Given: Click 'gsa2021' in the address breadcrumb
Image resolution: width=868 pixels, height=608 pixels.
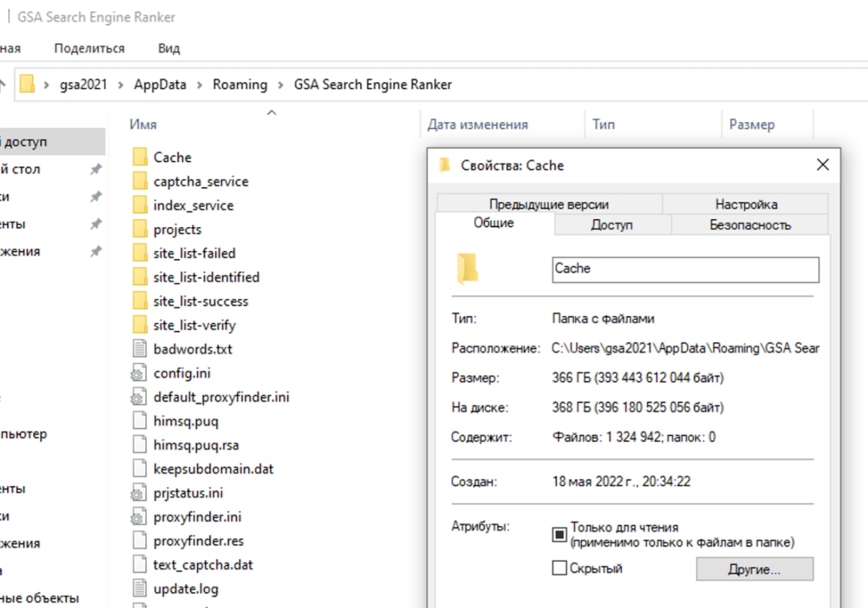Looking at the screenshot, I should (x=83, y=85).
